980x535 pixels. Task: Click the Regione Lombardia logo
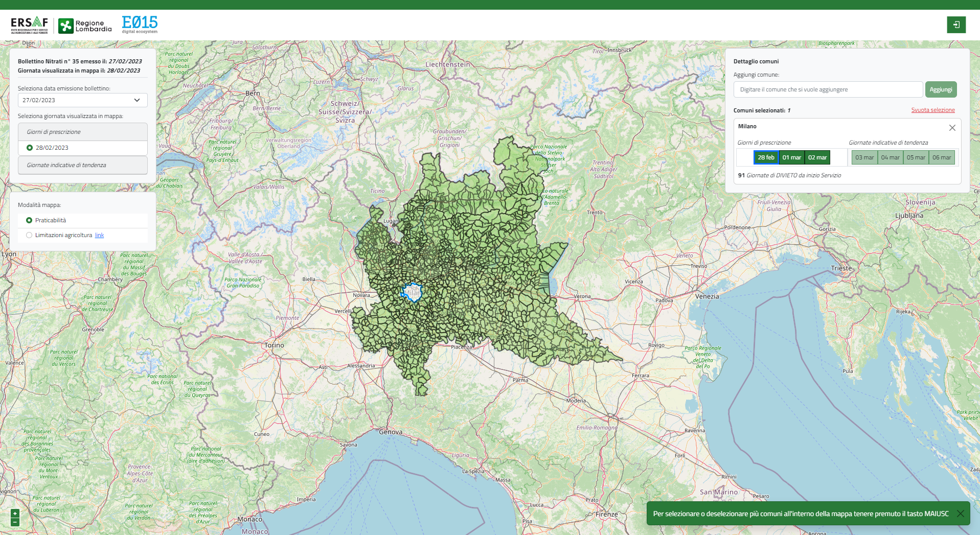(x=85, y=26)
